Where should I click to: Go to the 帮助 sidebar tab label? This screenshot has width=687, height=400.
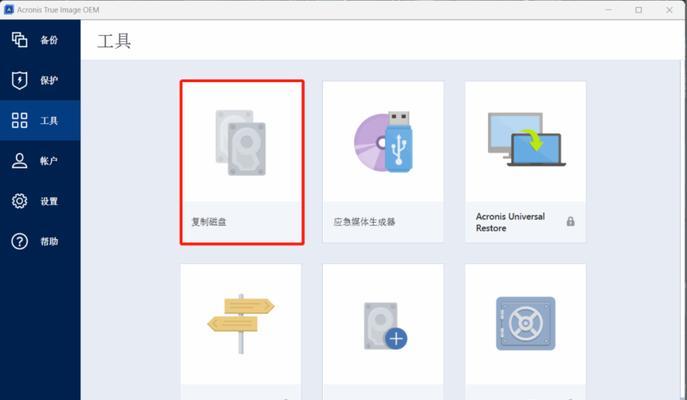(49, 241)
